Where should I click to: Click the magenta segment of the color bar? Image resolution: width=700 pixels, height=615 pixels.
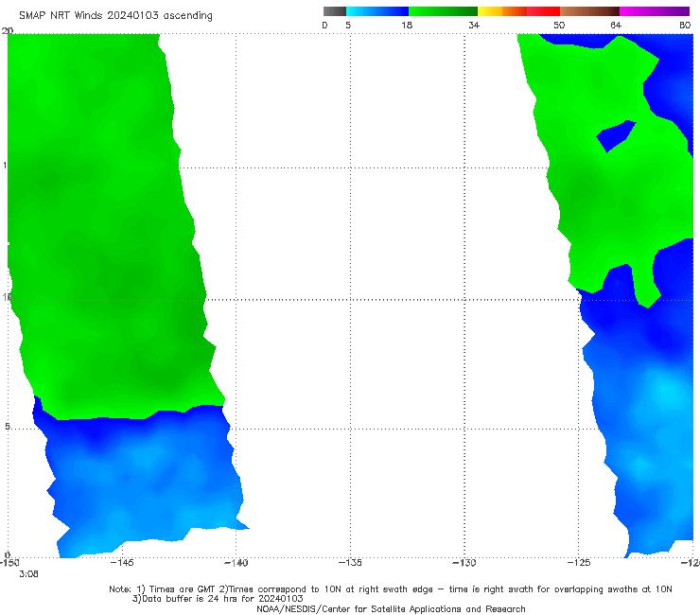(655, 11)
